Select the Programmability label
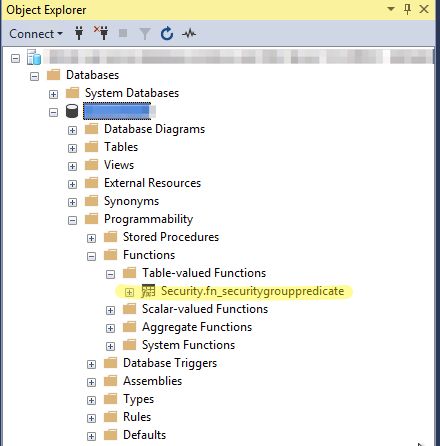Screen dimensions: 440x446 point(148,219)
